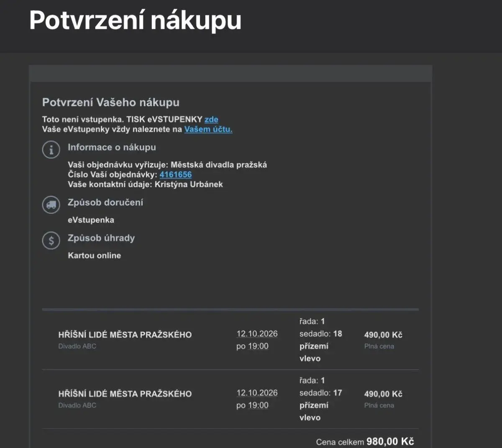
Task: Click the dollar sign payment icon
Action: [x=51, y=240]
